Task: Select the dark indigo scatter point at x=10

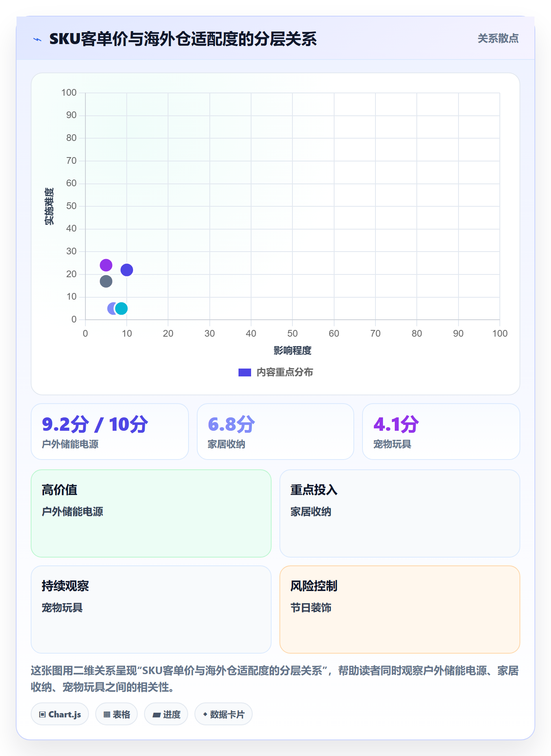Action: pos(127,270)
